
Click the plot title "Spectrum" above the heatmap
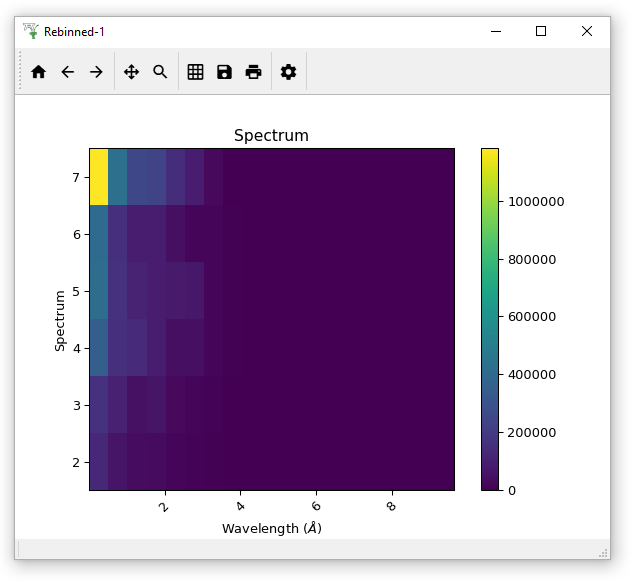(x=271, y=135)
